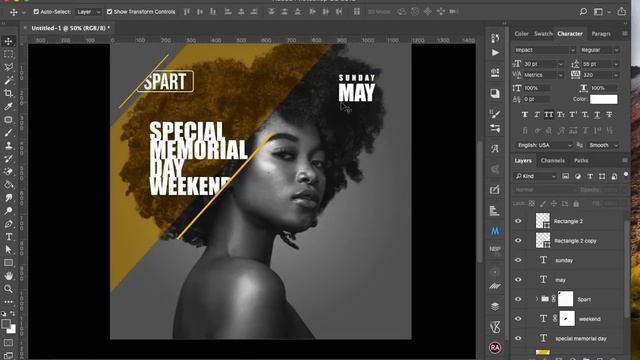This screenshot has width=640, height=360.
Task: Select the Move tool in toolbar
Action: 8,41
